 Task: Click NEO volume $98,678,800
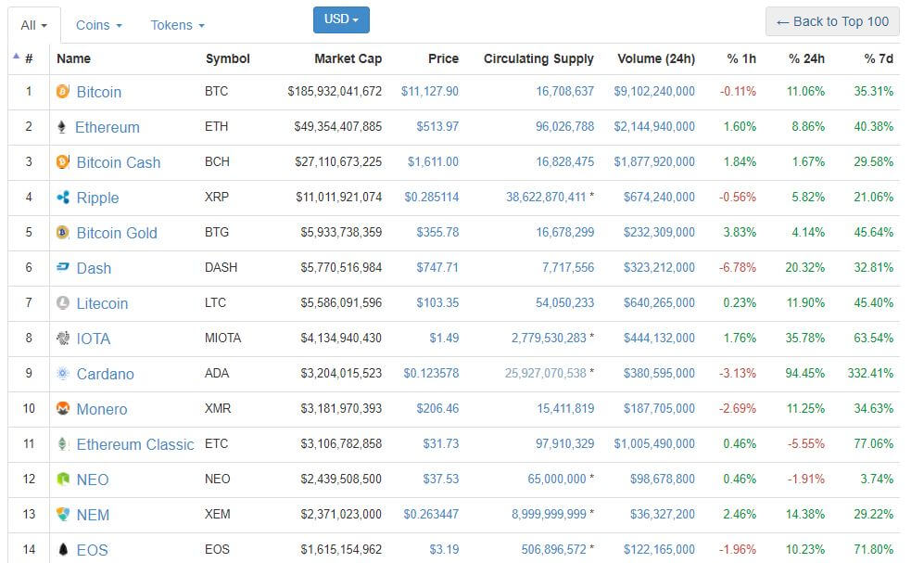tap(663, 480)
